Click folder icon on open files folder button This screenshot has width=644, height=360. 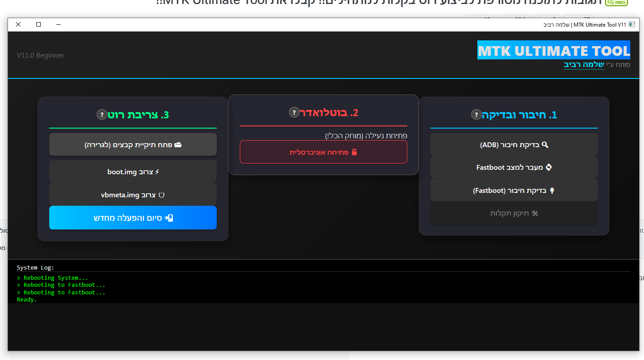click(x=178, y=145)
